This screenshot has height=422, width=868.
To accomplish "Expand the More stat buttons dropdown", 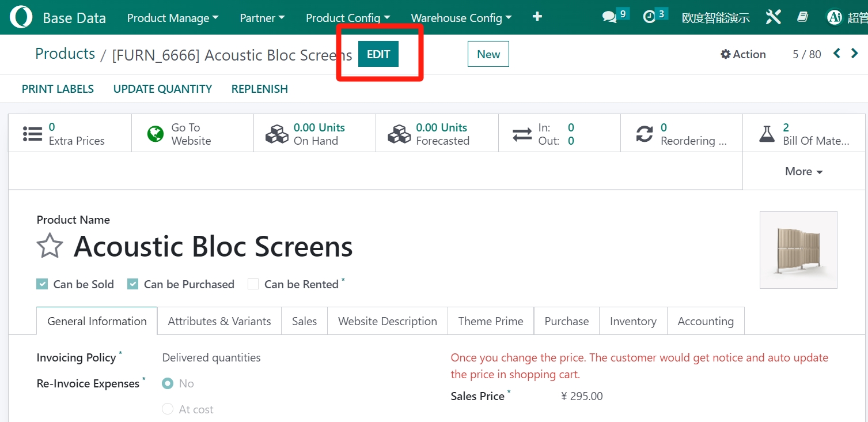I will [803, 171].
